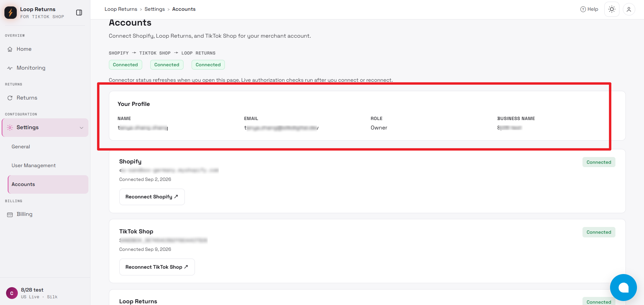Screen dimensions: 644x305
Task: Click the Returns circular arrow icon
Action: click(10, 98)
